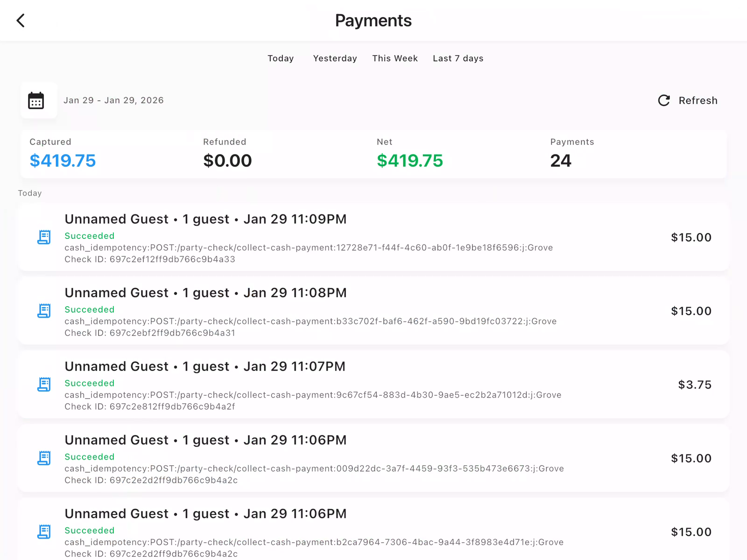Click the receipt icon on the 11:06PM $15.00 payment
Screen dimensions: 747x560
[44, 458]
